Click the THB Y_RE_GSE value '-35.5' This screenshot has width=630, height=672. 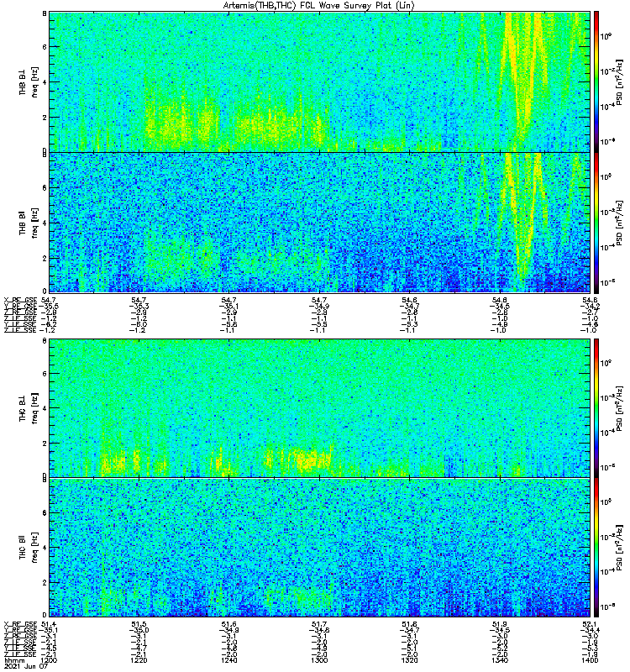click(x=49, y=306)
